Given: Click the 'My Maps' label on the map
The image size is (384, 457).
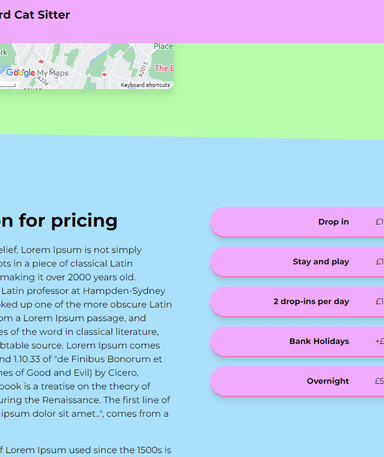Looking at the screenshot, I should click(x=52, y=73).
